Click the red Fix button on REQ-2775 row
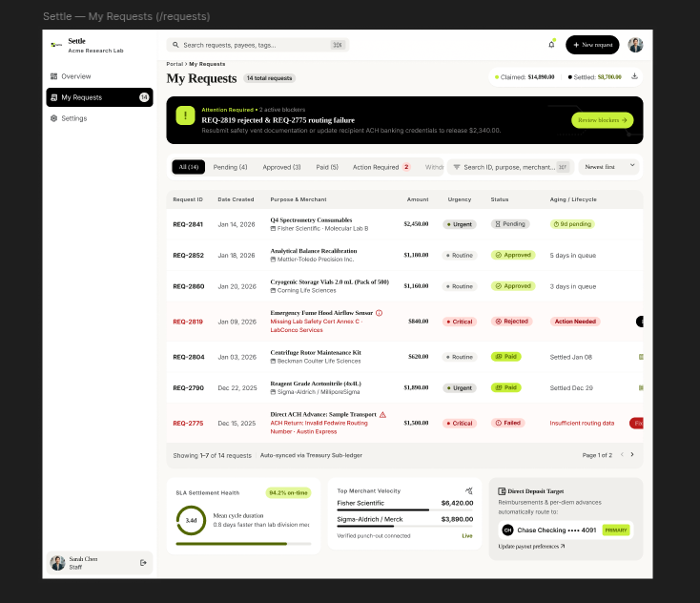 637,423
